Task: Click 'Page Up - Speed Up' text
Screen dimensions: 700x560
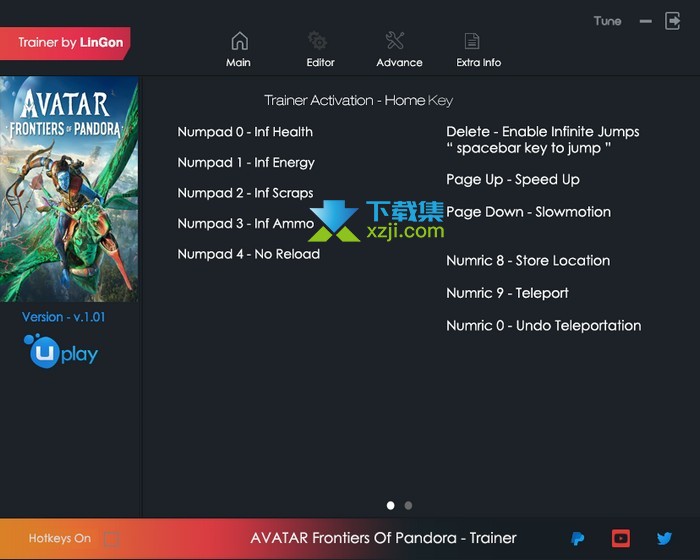Action: pos(513,180)
